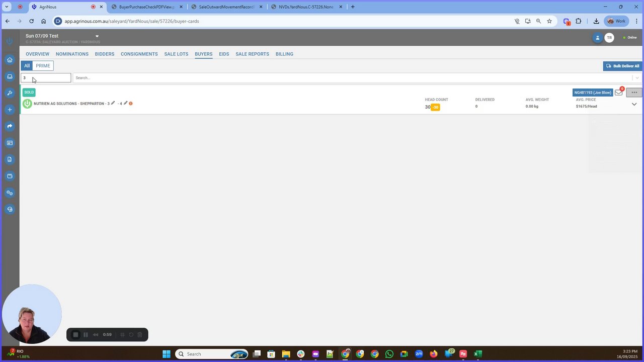Select the All filter toggle
The width and height of the screenshot is (644, 362).
tap(27, 66)
